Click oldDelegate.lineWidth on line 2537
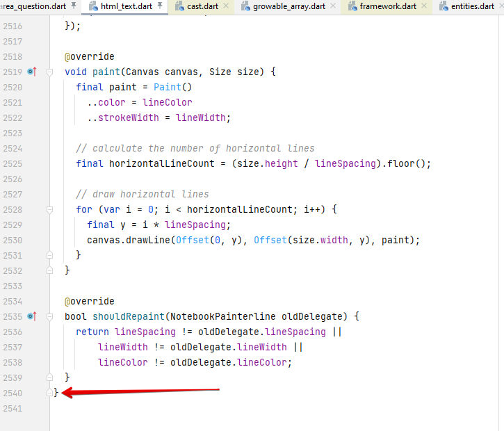 tap(229, 347)
